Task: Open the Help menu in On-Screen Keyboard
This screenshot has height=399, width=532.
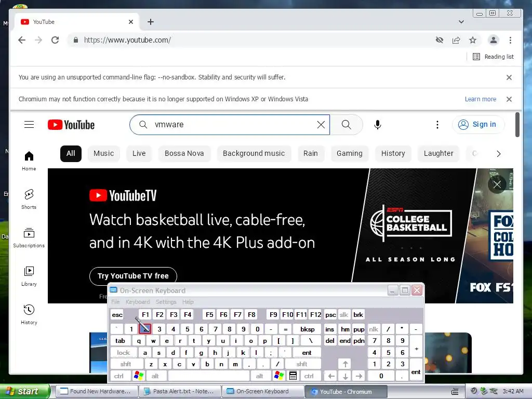Action: click(x=188, y=302)
